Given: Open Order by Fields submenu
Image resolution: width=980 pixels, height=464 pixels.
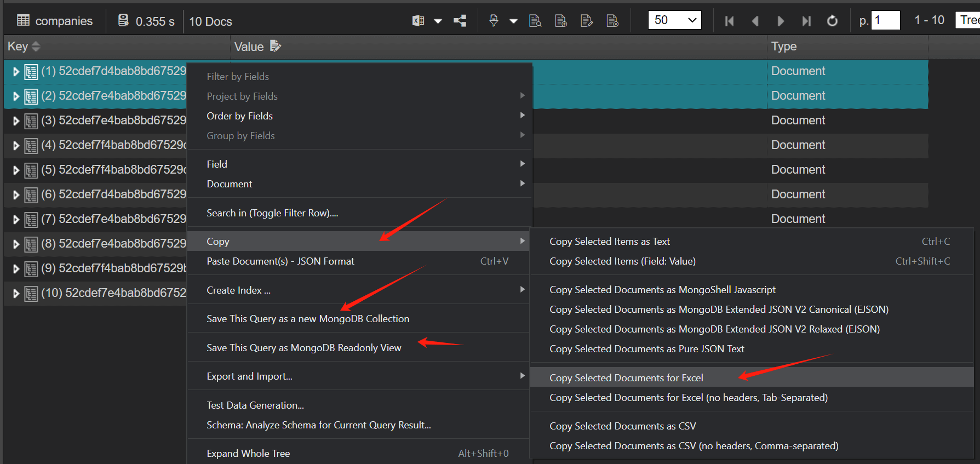Looking at the screenshot, I should 359,116.
